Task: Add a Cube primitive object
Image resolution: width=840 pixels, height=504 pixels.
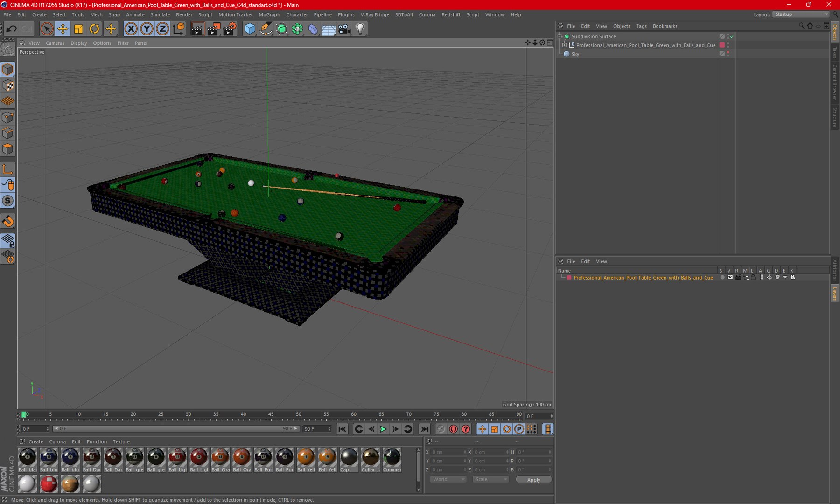Action: (x=250, y=29)
